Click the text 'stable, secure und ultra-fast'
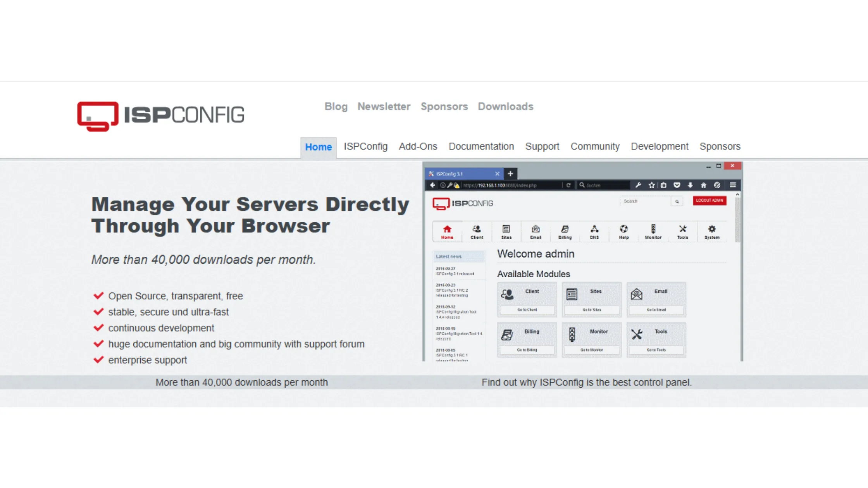Image resolution: width=868 pixels, height=488 pixels. tap(169, 312)
